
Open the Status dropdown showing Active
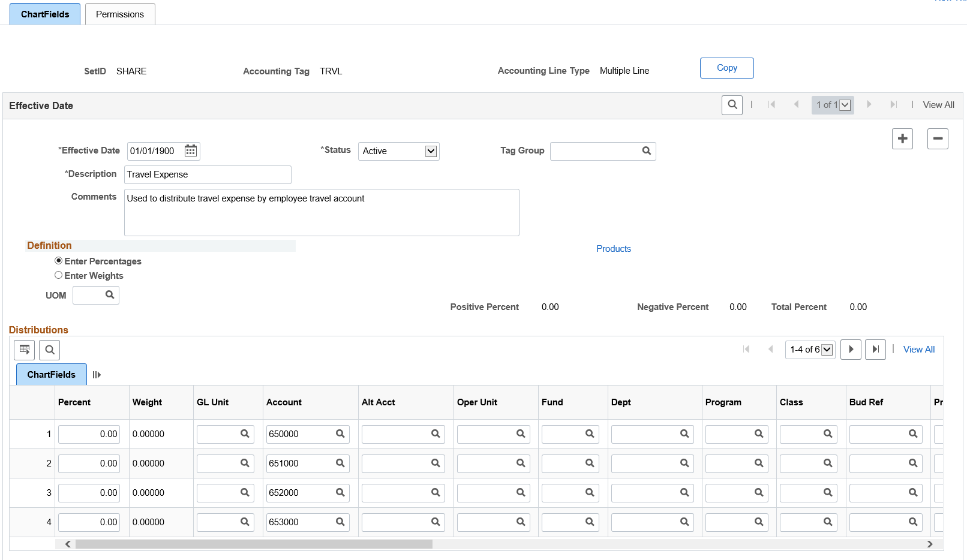[x=431, y=151]
